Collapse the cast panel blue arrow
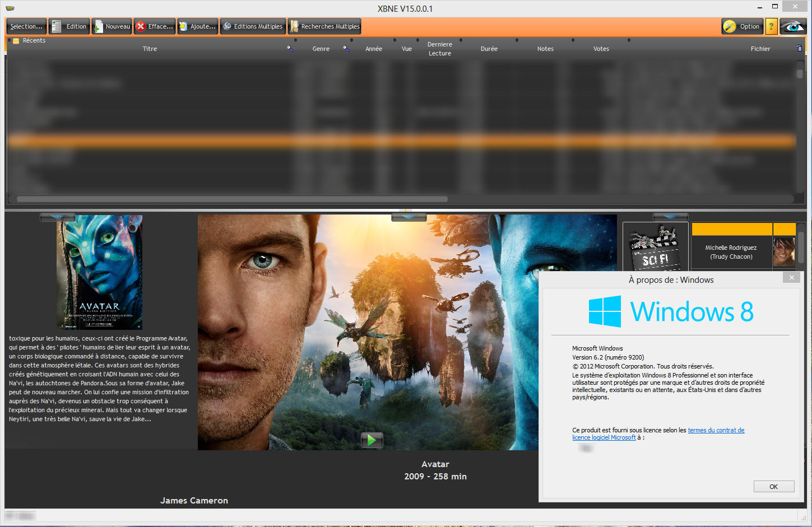Screen dimensions: 812x527 tap(671, 217)
